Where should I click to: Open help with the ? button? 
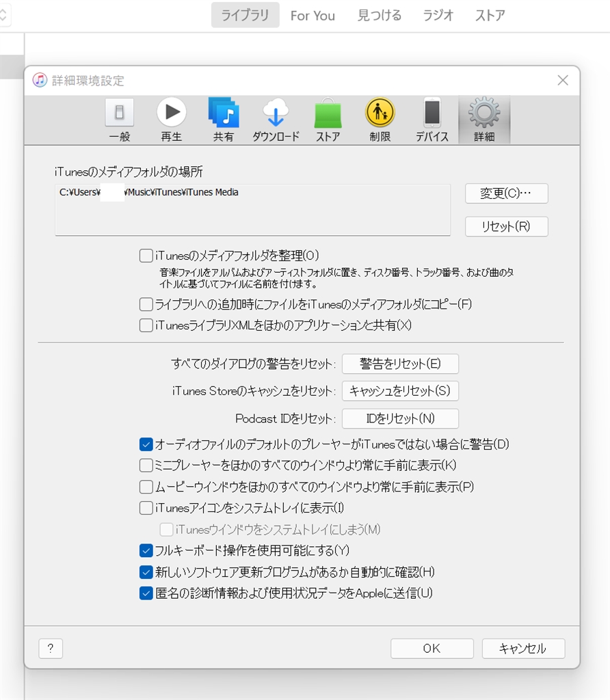(x=51, y=648)
